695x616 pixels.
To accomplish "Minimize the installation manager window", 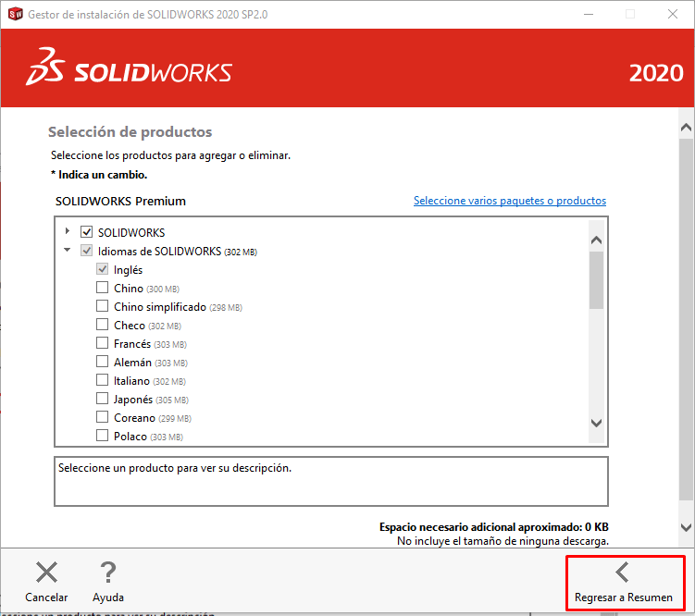I will 589,14.
